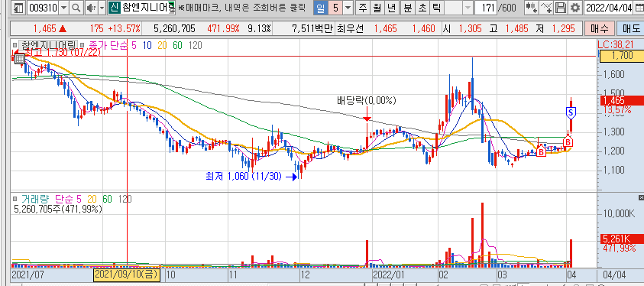
Task: Open the stock search magnifier icon
Action: pyautogui.click(x=76, y=8)
